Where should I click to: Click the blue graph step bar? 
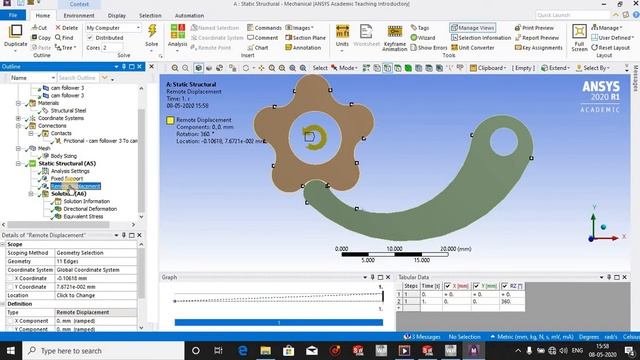279,322
